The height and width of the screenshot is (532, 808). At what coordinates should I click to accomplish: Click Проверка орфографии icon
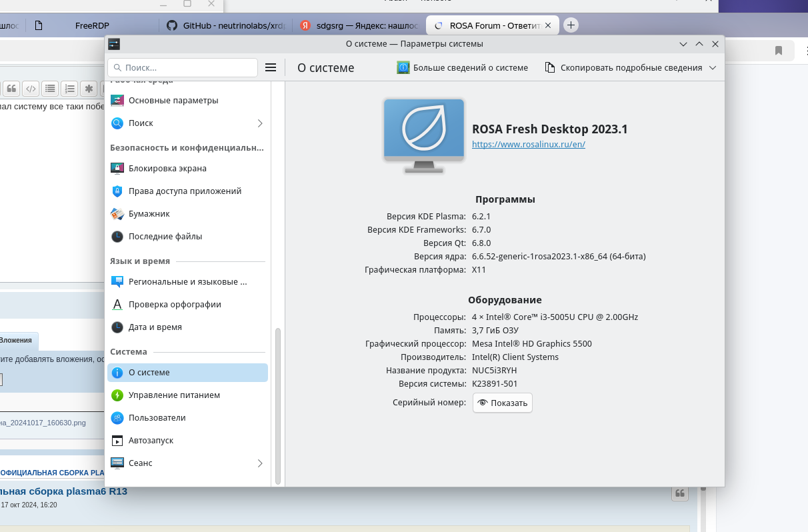click(117, 305)
